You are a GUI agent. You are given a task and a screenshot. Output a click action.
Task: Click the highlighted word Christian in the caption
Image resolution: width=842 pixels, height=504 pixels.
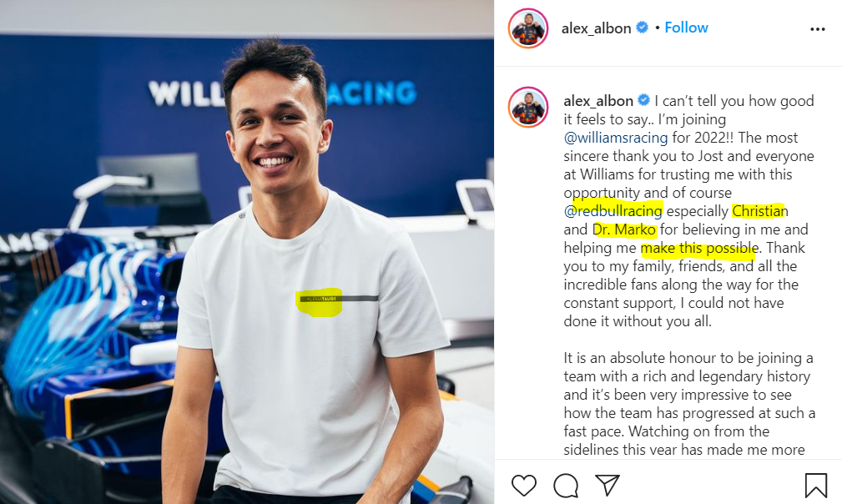[x=760, y=211]
